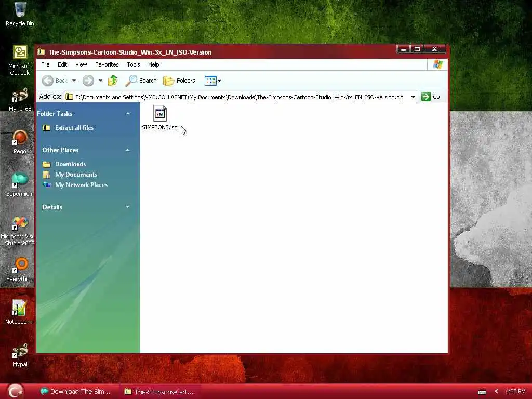532x399 pixels.
Task: Expand the address bar dropdown
Action: click(413, 97)
